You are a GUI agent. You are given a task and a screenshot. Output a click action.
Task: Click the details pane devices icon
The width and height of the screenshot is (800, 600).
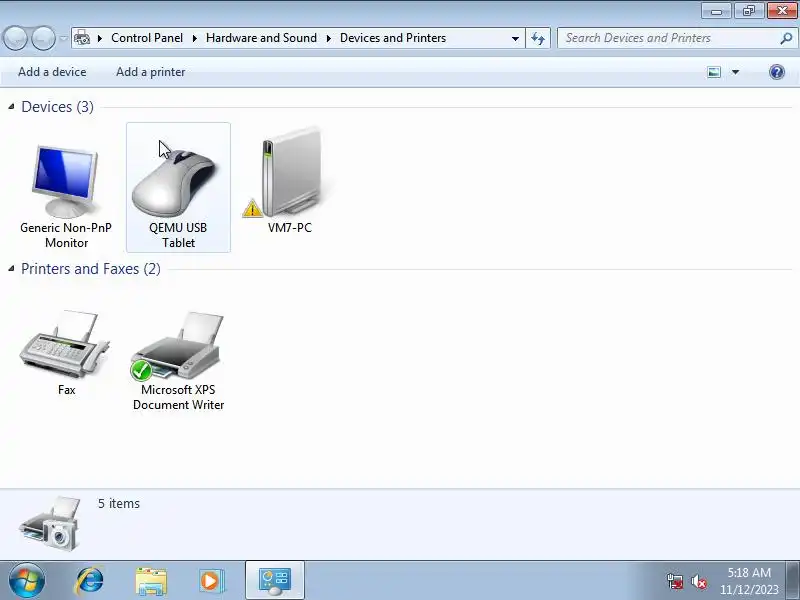click(x=51, y=523)
